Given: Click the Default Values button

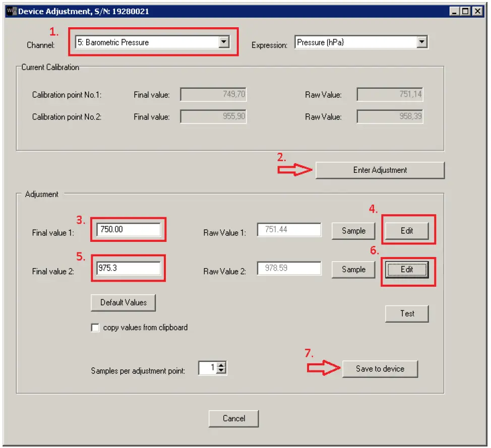Looking at the screenshot, I should tap(123, 303).
